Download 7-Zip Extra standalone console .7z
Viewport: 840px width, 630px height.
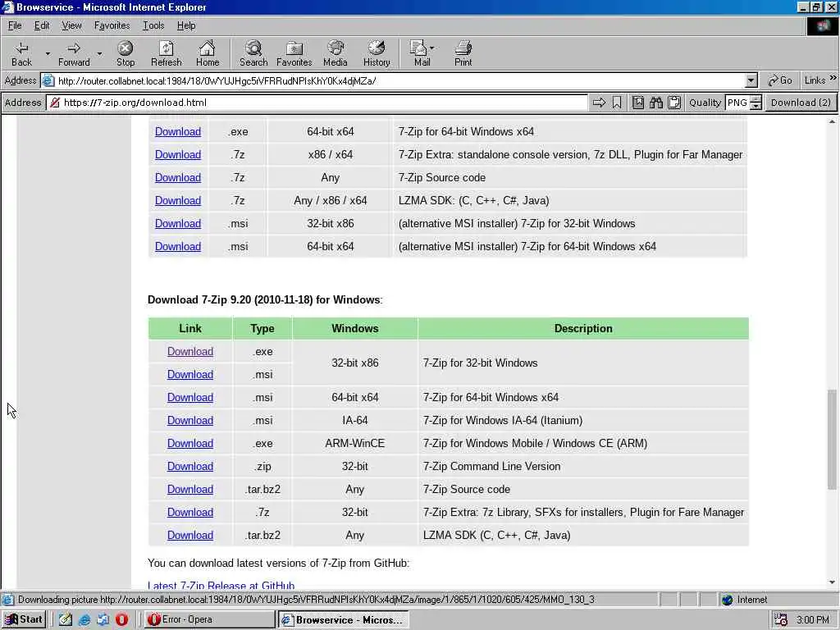[178, 154]
